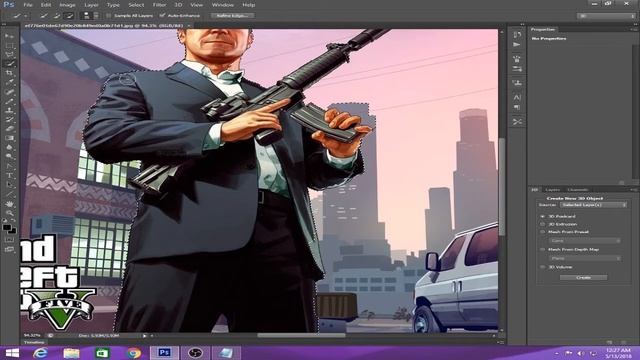Select the Eraser tool

pyautogui.click(x=9, y=129)
